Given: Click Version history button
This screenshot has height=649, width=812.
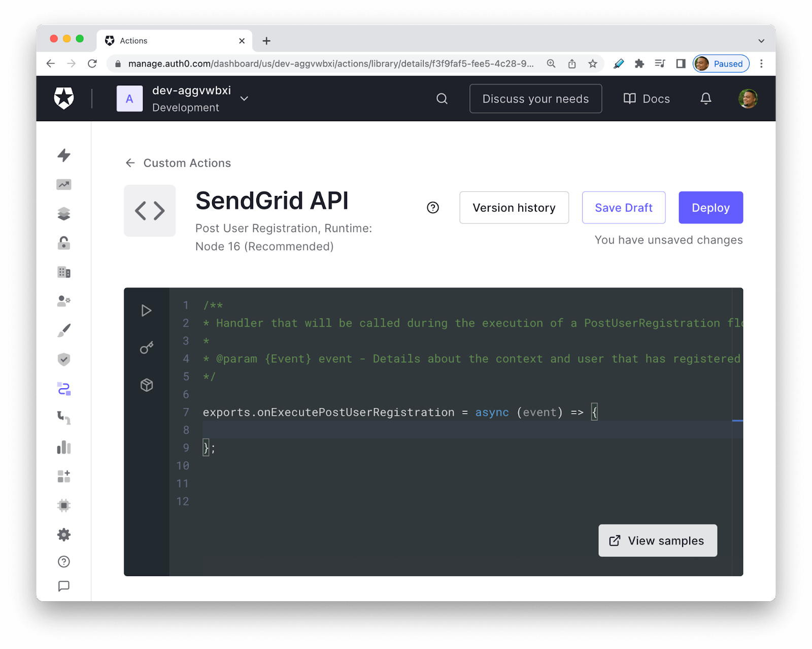Looking at the screenshot, I should (x=514, y=208).
